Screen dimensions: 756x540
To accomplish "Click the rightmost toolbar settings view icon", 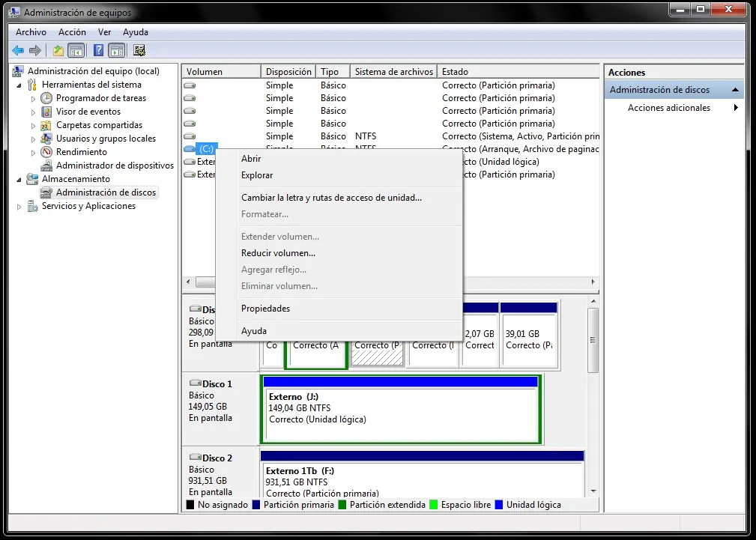I will point(139,50).
